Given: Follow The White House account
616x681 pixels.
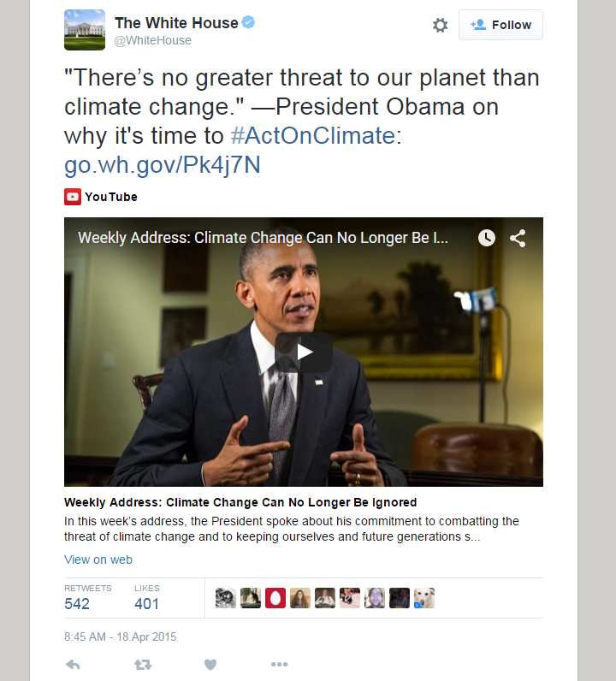Looking at the screenshot, I should point(500,25).
